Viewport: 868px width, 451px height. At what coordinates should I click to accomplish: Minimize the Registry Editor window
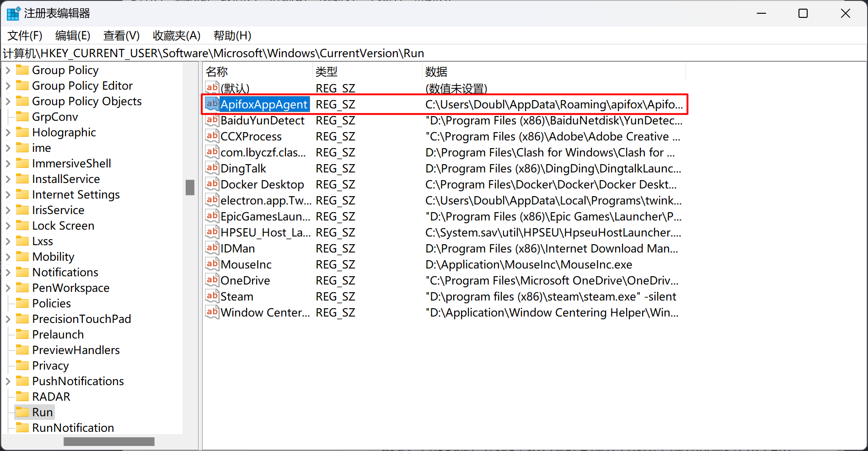[761, 14]
